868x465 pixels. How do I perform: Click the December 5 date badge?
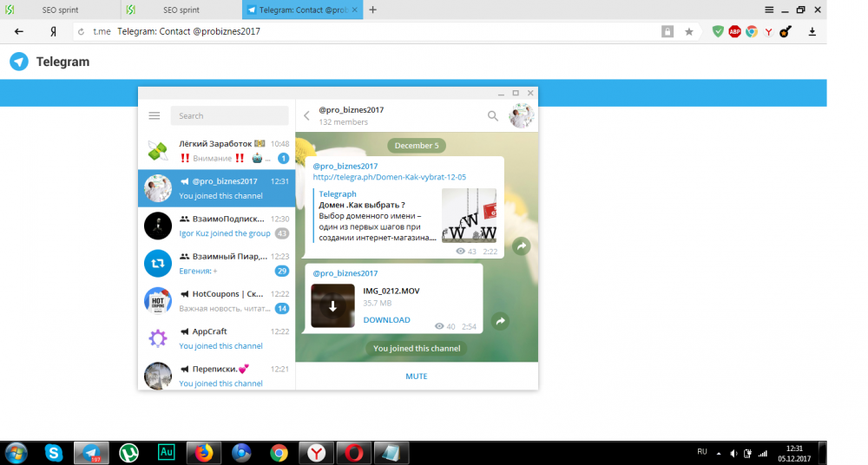click(x=417, y=146)
